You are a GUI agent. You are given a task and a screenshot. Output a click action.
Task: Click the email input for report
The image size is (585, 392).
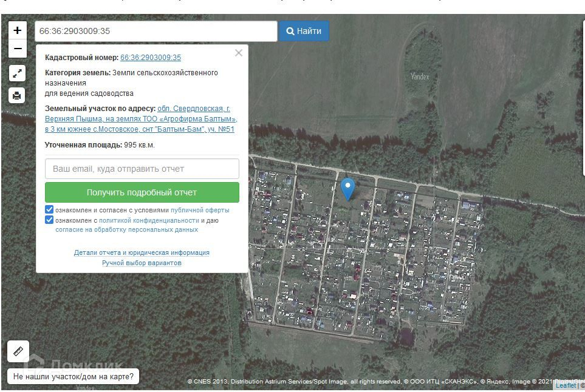142,169
